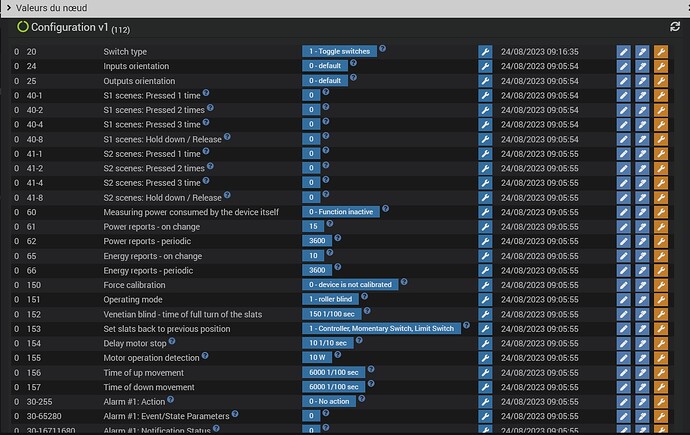The height and width of the screenshot is (435, 690).
Task: Open help beside roller blind value
Action: (x=364, y=296)
